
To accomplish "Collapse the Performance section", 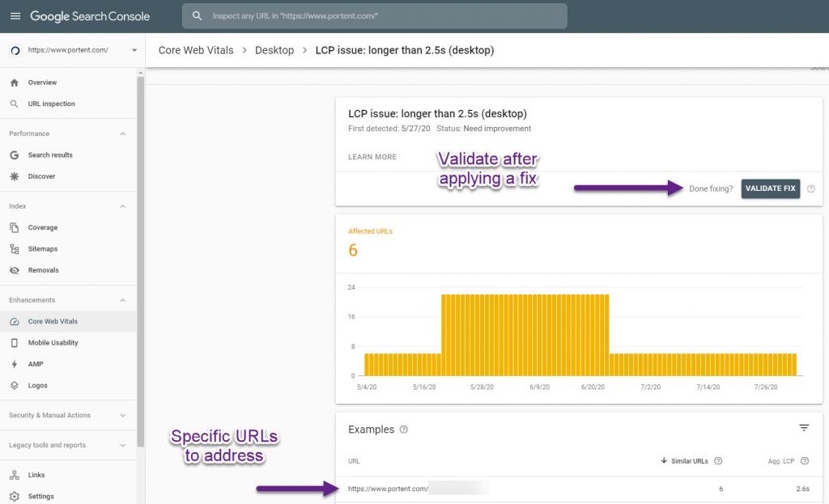I will coord(123,133).
